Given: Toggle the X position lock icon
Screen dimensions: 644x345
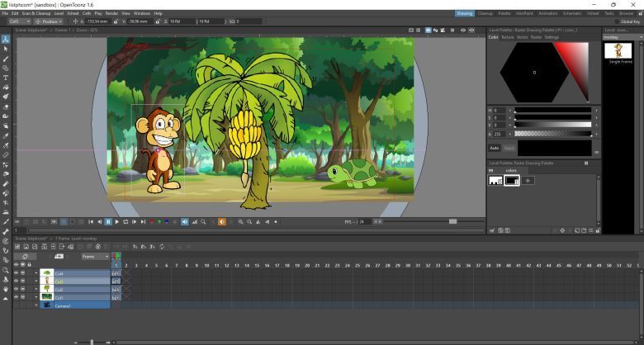Looking at the screenshot, I should 116,21.
